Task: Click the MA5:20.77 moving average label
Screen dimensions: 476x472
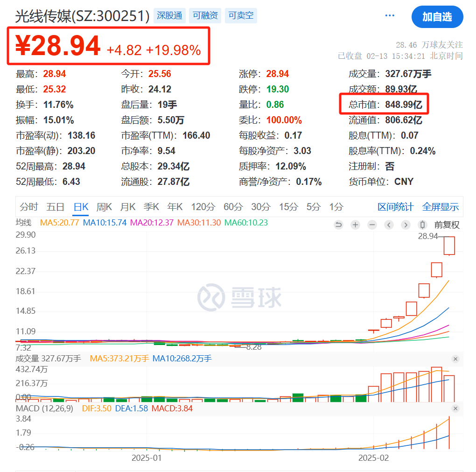Action: point(60,223)
